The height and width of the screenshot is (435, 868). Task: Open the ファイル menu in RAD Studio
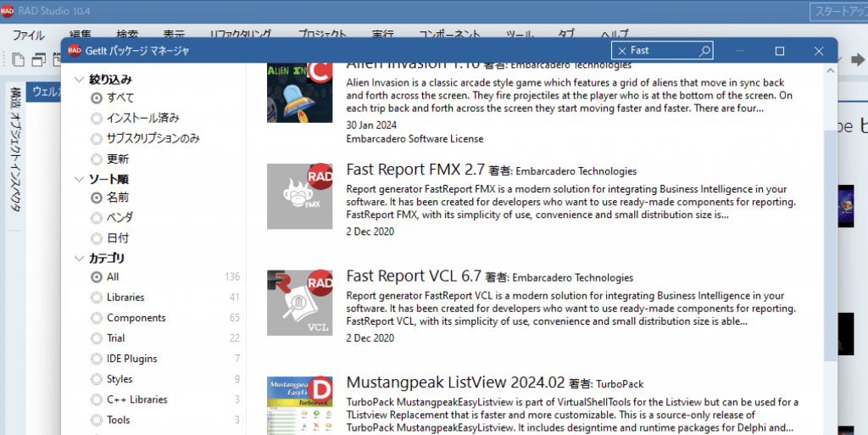point(29,35)
